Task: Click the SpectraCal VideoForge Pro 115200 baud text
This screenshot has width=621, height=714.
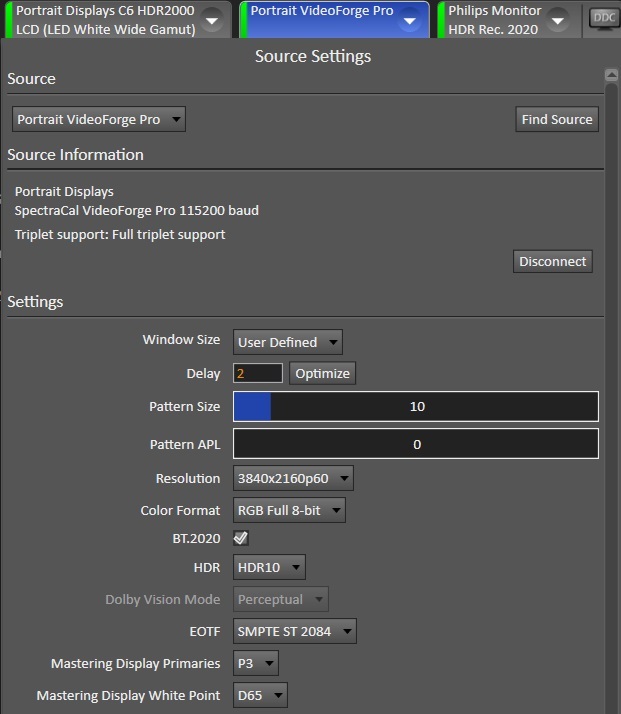Action: (x=137, y=210)
